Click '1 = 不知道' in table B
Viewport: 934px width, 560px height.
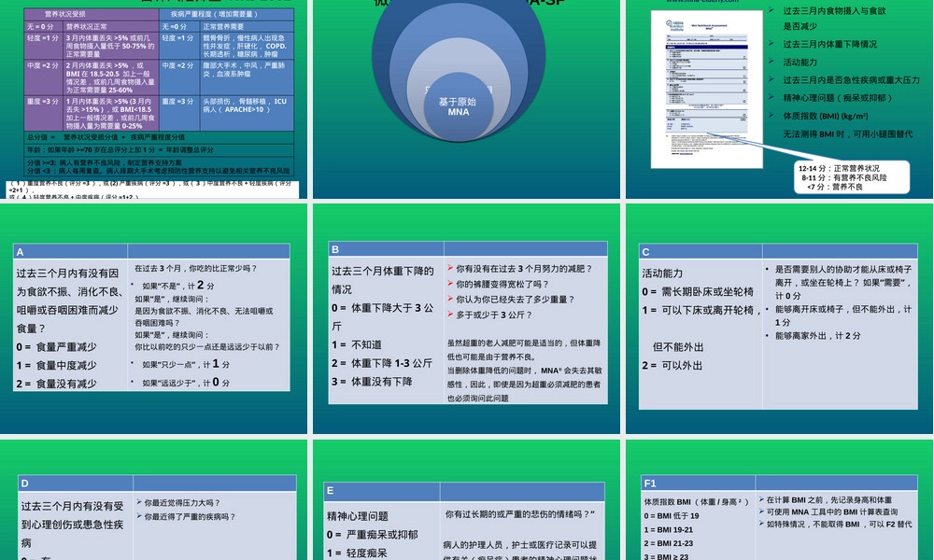[x=357, y=344]
